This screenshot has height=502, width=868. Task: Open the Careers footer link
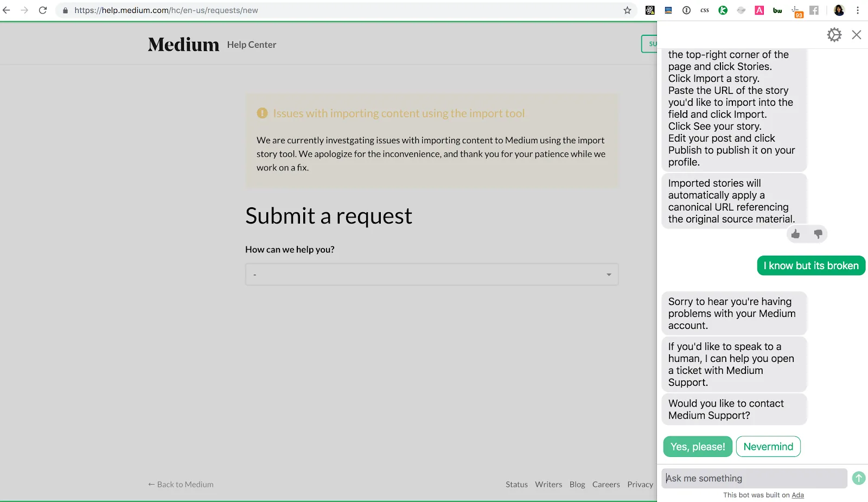(x=606, y=485)
